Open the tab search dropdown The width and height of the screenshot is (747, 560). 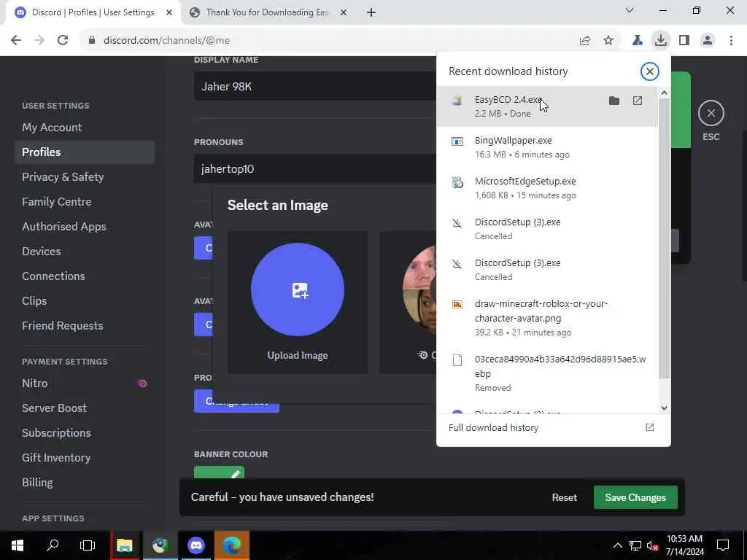(x=630, y=10)
